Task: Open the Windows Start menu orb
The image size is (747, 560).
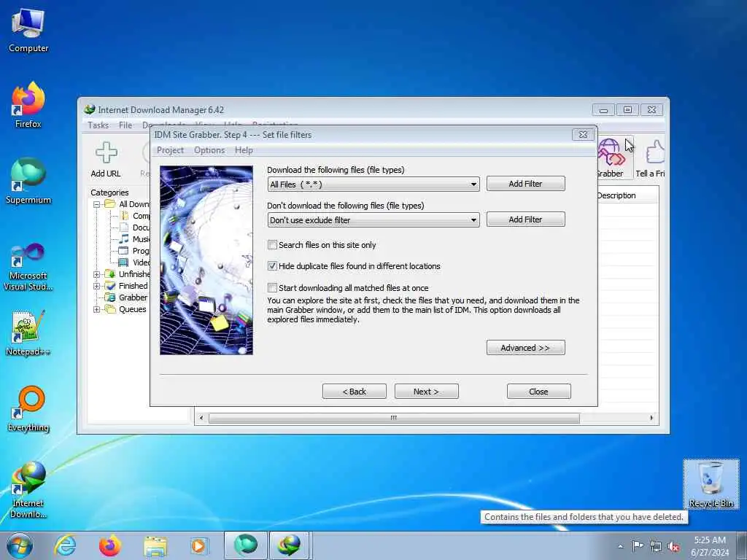Action: [x=20, y=545]
